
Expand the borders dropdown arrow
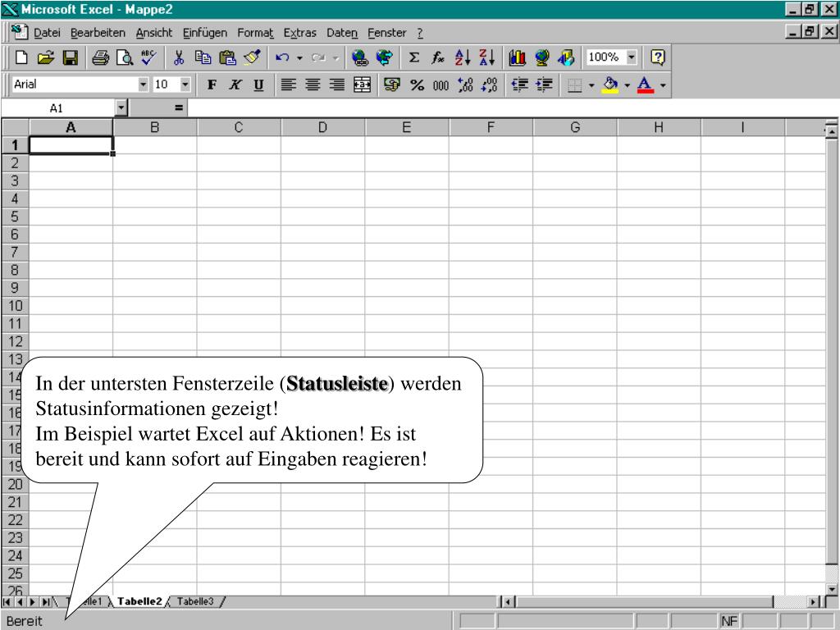[x=591, y=84]
